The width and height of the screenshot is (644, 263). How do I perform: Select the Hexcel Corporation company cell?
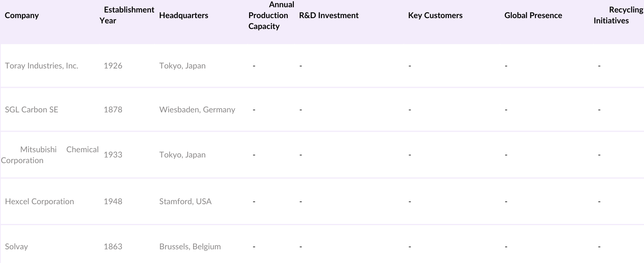tap(39, 201)
